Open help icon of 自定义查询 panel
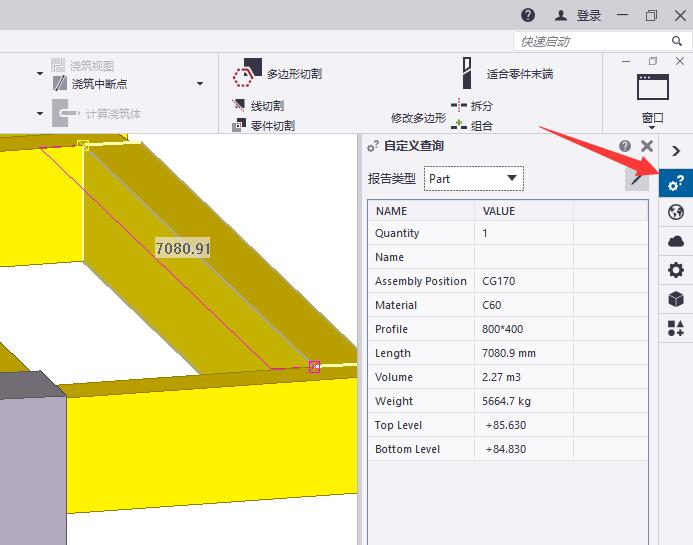 point(625,146)
